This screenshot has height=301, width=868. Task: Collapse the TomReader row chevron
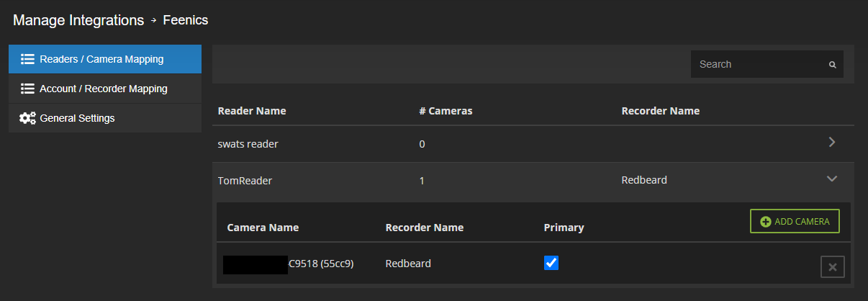[x=832, y=179]
